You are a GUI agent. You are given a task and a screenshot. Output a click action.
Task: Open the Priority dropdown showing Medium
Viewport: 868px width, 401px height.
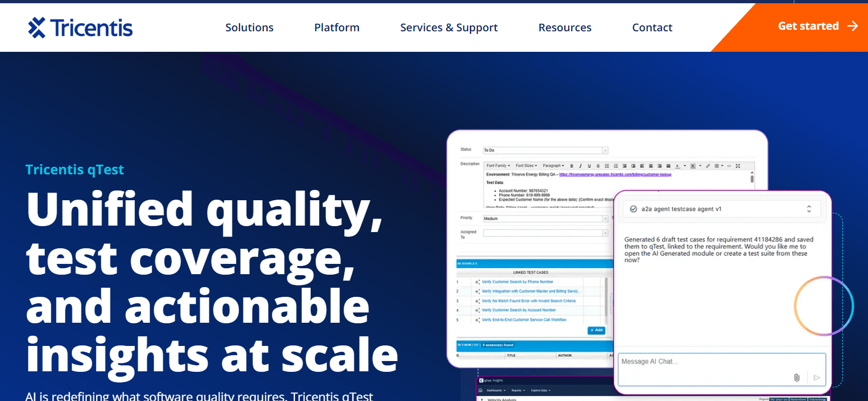point(545,219)
